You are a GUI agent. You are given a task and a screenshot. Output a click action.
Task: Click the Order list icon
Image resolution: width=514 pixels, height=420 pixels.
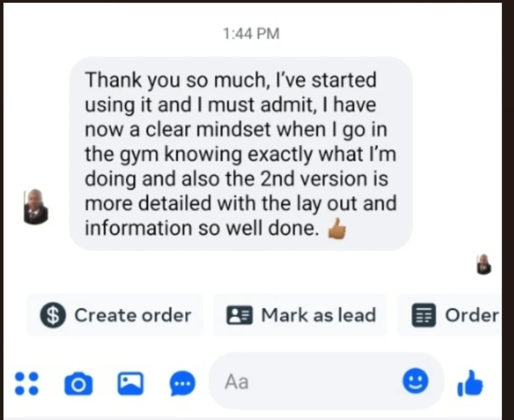click(x=424, y=315)
